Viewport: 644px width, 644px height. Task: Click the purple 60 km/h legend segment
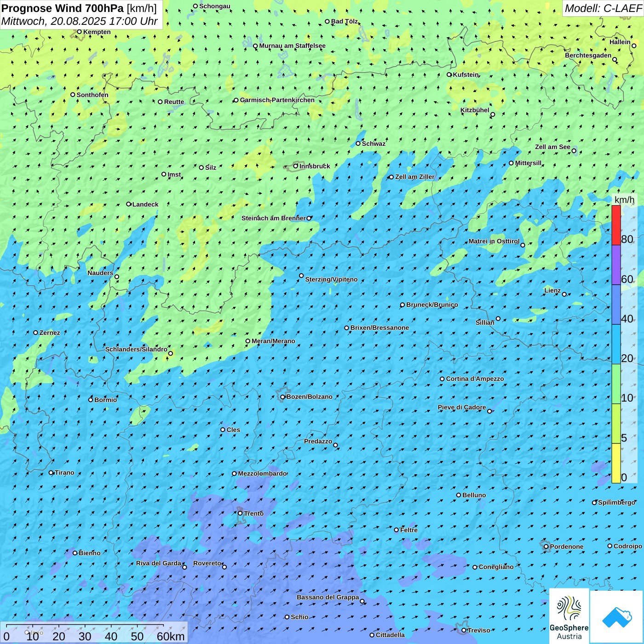tap(616, 265)
